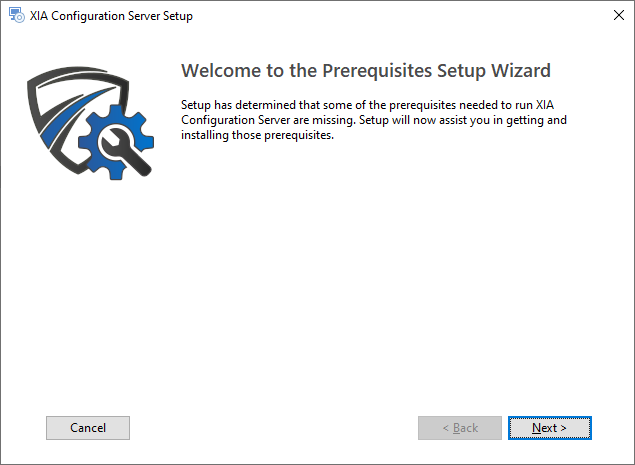Click the 'installing those prerequisites.' last text line
The image size is (635, 465).
[258, 135]
